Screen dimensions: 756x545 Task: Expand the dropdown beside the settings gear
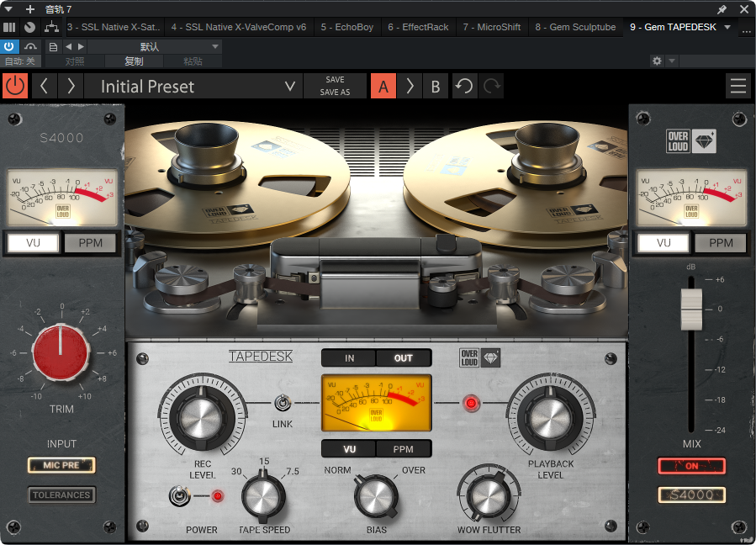(x=671, y=61)
